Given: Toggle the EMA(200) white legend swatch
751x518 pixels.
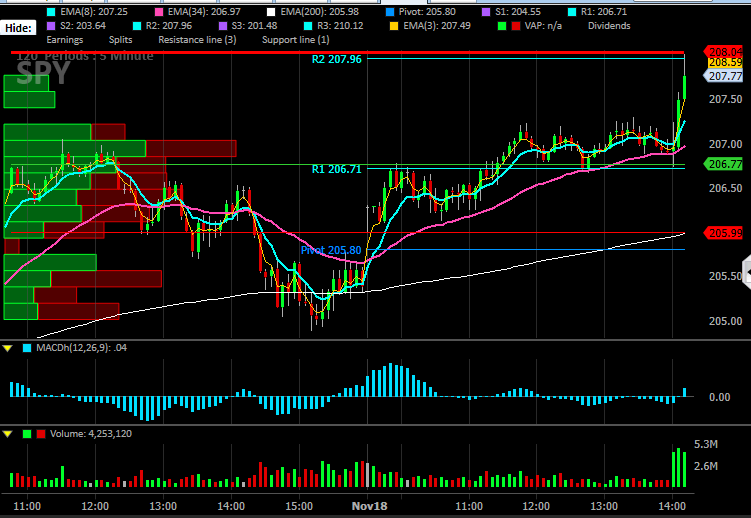Looking at the screenshot, I should 271,12.
